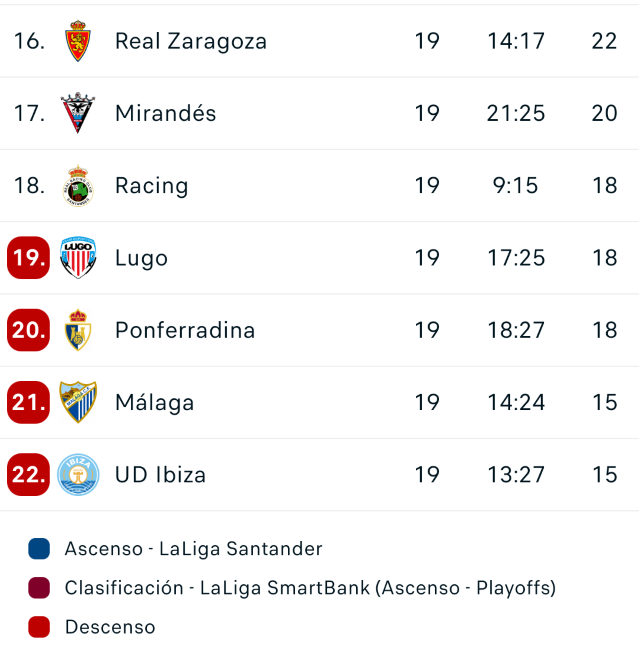
Task: Click the red position 22 badge
Action: coord(28,474)
